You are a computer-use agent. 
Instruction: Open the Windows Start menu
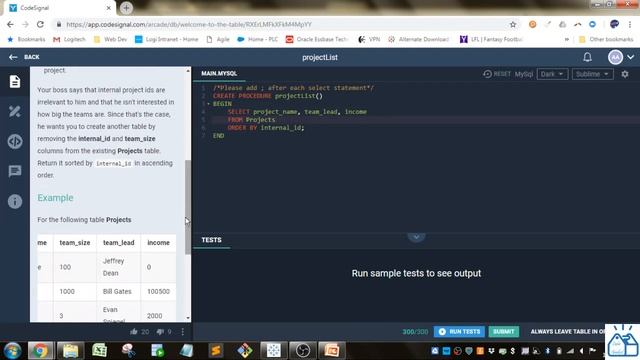click(x=12, y=351)
